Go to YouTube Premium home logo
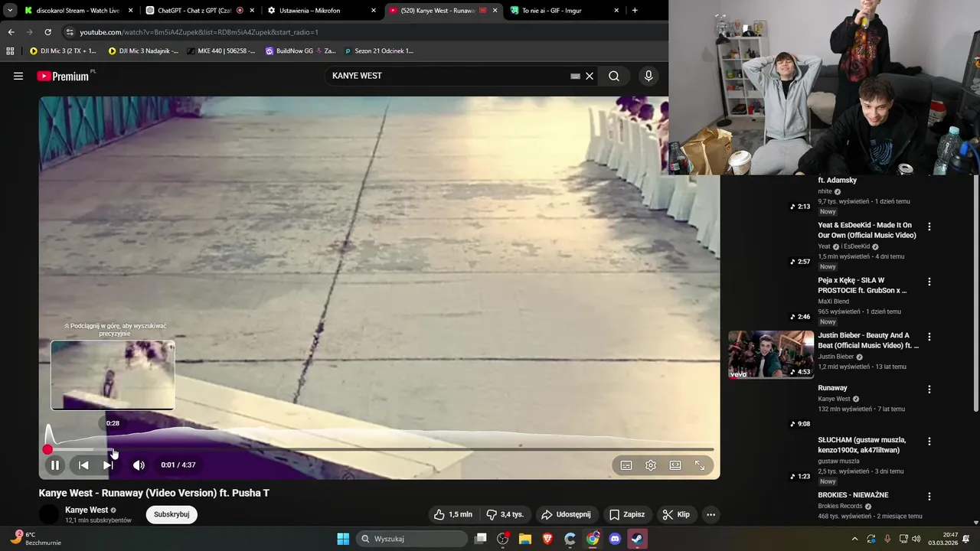The height and width of the screenshot is (551, 980). (x=63, y=76)
